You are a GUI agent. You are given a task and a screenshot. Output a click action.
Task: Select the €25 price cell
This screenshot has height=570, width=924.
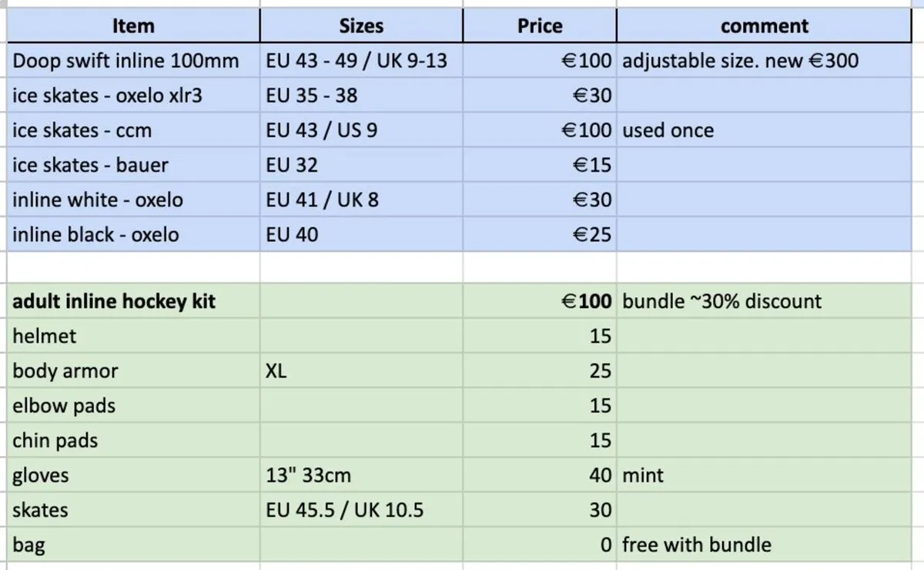[540, 234]
